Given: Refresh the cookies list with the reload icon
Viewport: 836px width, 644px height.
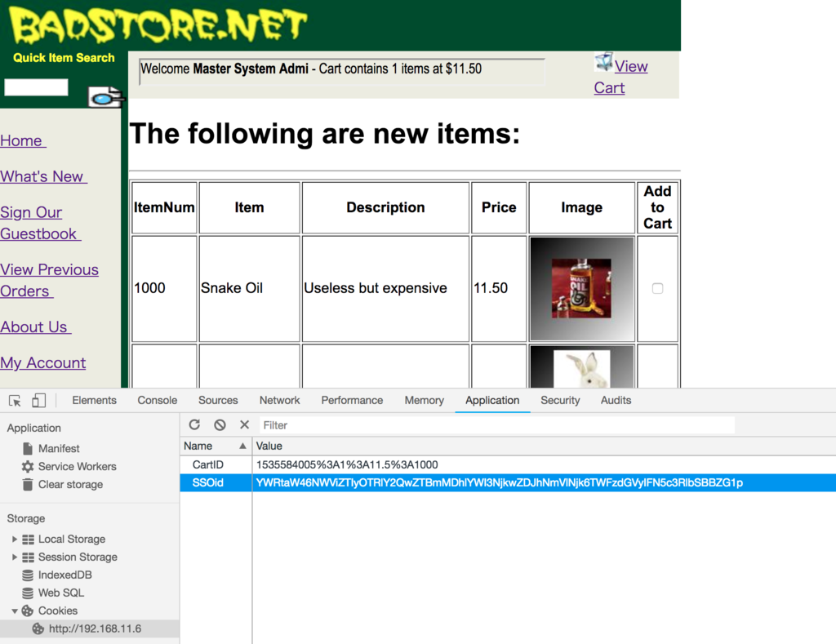Looking at the screenshot, I should point(194,424).
